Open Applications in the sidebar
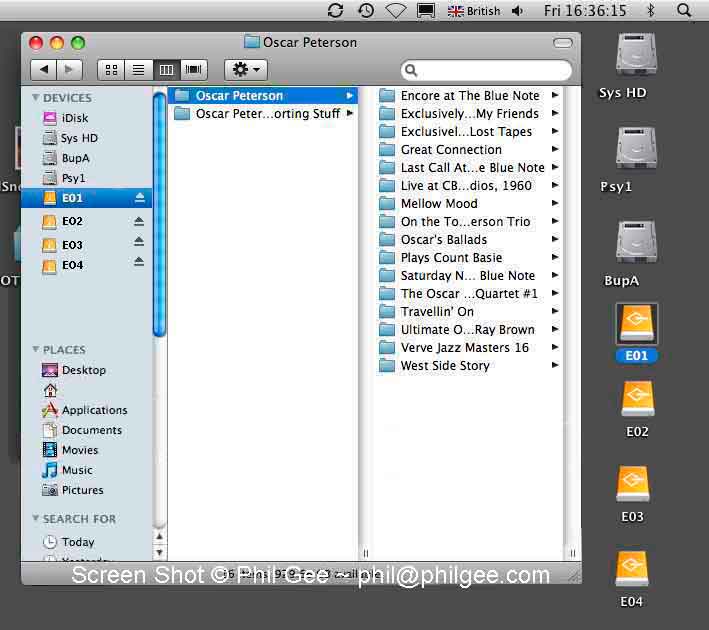Viewport: 709px width, 630px height. [x=86, y=410]
